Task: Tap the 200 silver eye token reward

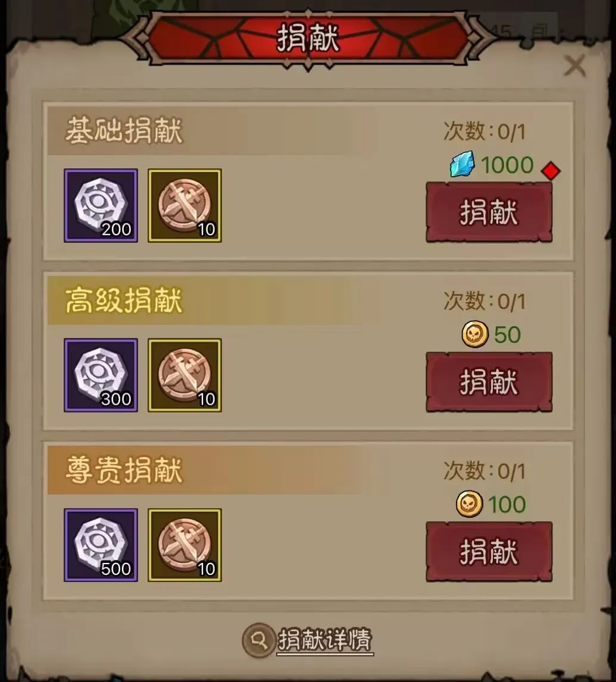Action: click(101, 205)
